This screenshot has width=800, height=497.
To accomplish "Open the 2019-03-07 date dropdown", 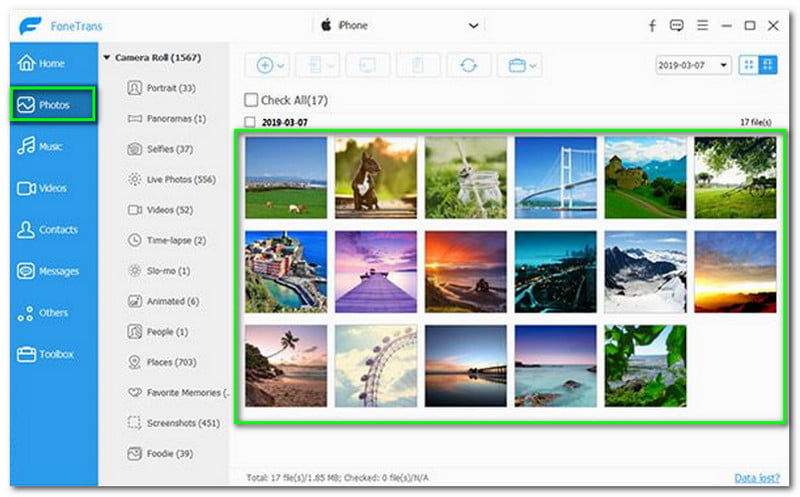I will point(693,65).
